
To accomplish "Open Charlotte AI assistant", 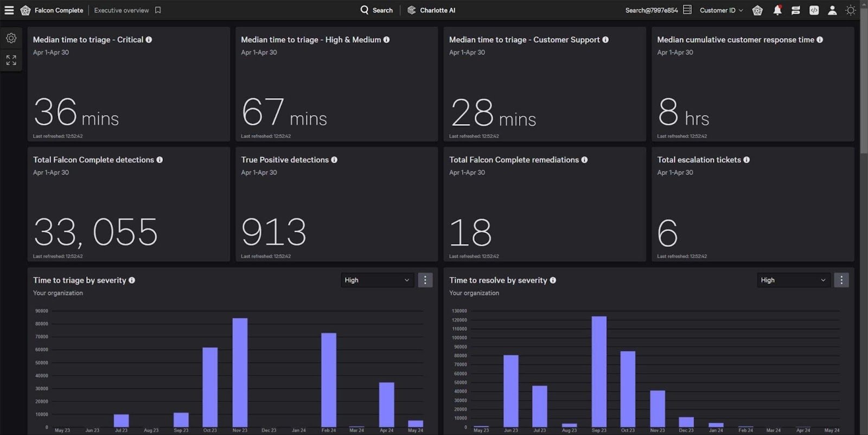I will [431, 10].
